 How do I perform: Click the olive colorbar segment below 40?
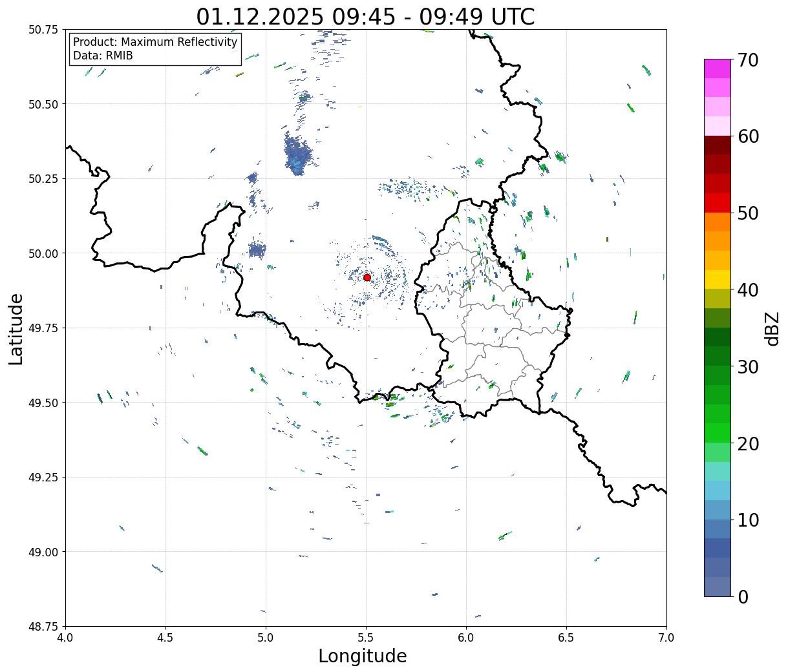pyautogui.click(x=718, y=299)
